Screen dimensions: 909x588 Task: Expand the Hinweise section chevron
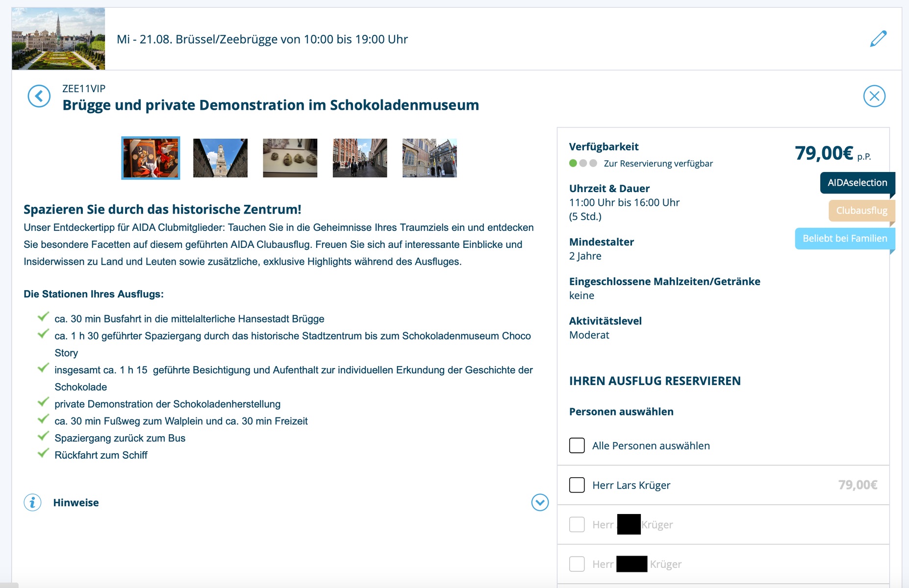[540, 502]
